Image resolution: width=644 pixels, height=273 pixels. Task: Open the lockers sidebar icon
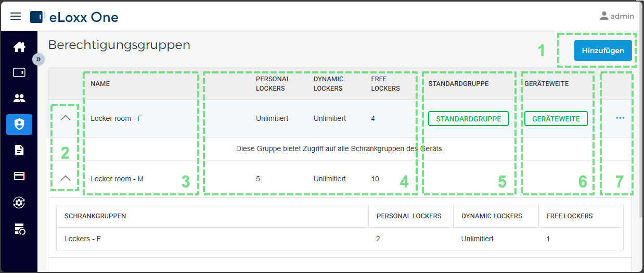coord(19,72)
